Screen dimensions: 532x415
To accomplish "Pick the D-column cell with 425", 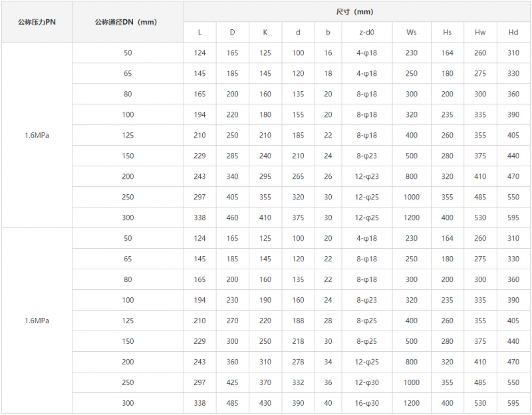I will click(232, 382).
